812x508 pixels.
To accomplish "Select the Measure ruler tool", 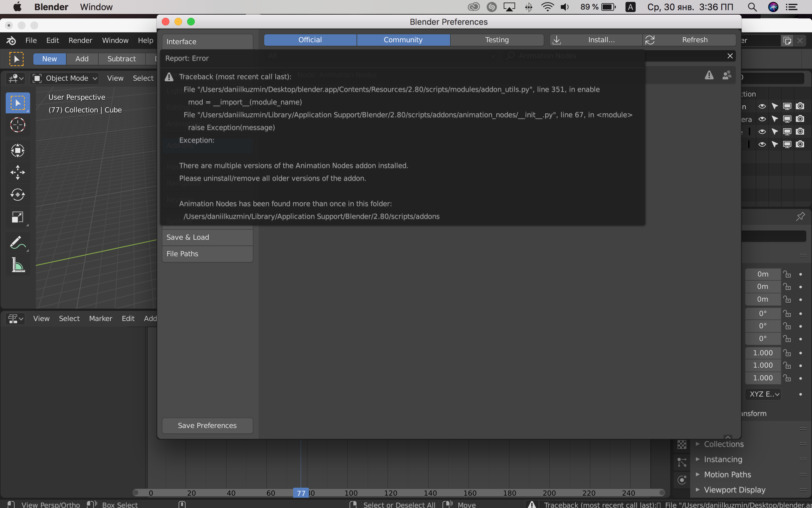I will tap(17, 265).
